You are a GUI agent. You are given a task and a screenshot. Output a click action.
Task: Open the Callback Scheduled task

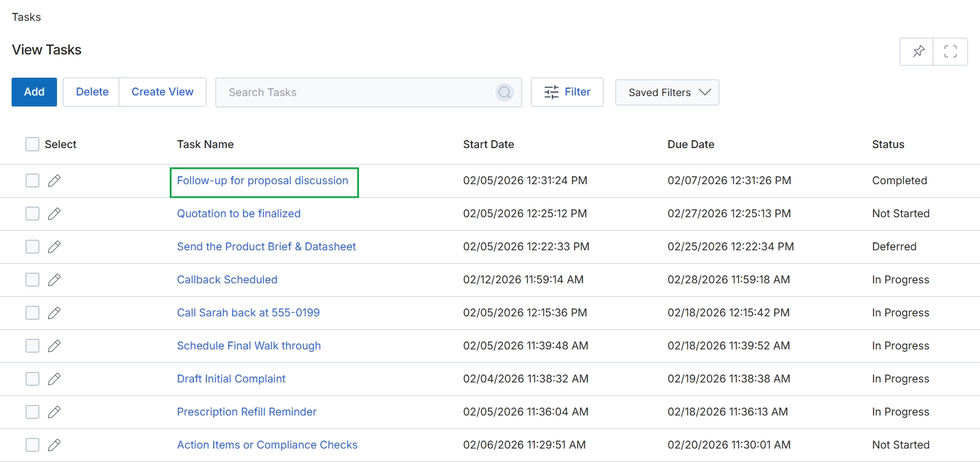(227, 280)
